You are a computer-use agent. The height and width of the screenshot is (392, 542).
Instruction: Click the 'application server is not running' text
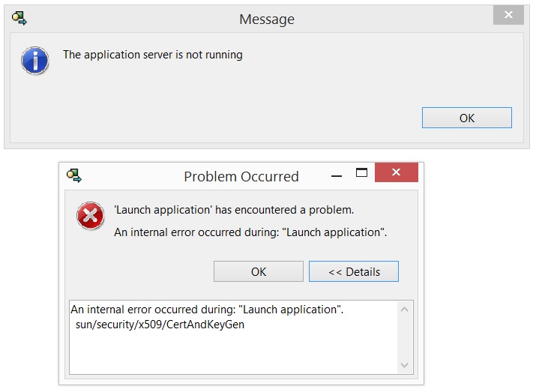pyautogui.click(x=152, y=55)
